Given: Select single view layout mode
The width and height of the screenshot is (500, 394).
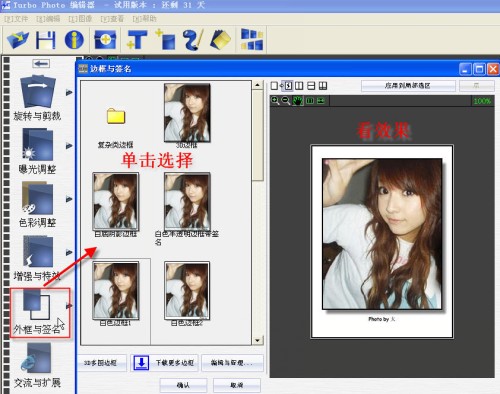Looking at the screenshot, I should click(274, 86).
